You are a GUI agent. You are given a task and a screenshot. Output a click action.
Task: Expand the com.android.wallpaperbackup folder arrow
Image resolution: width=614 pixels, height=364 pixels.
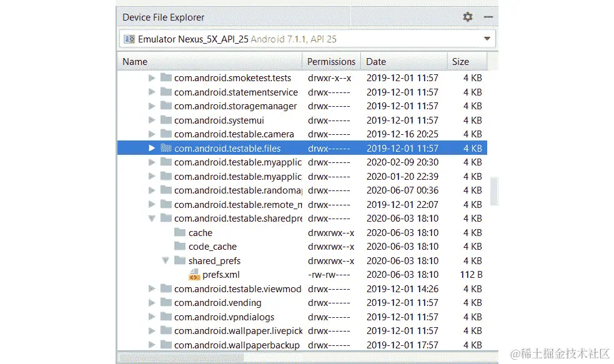152,345
